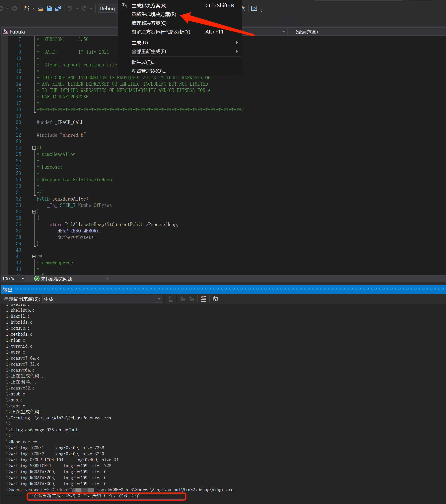Image resolution: width=446 pixels, height=504 pixels.
Task: Click the 输出 panel title
Action: click(x=7, y=290)
